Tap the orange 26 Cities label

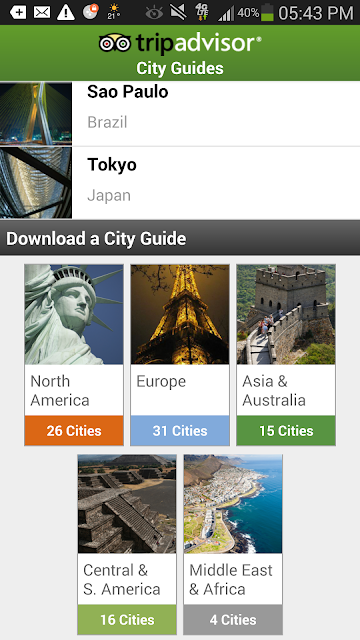[x=74, y=431]
